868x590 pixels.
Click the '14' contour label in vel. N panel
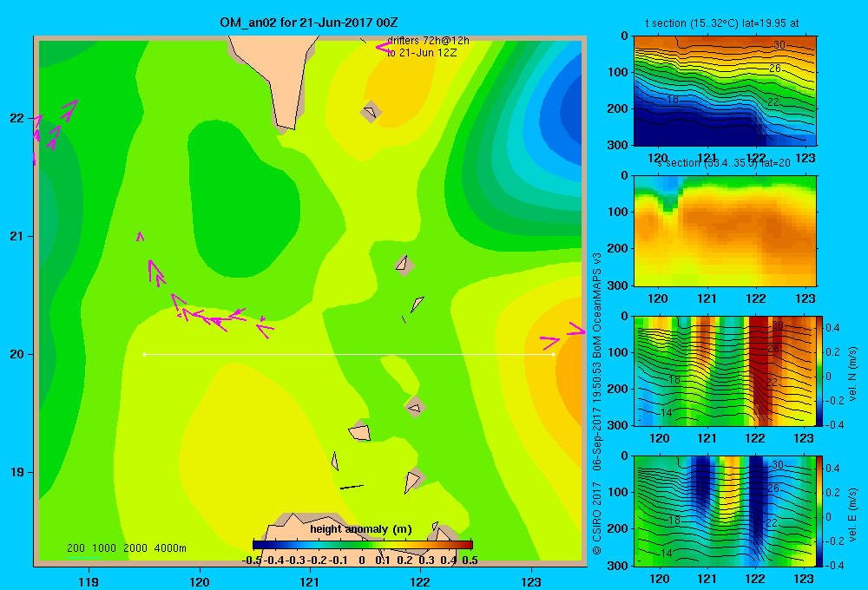tap(666, 412)
